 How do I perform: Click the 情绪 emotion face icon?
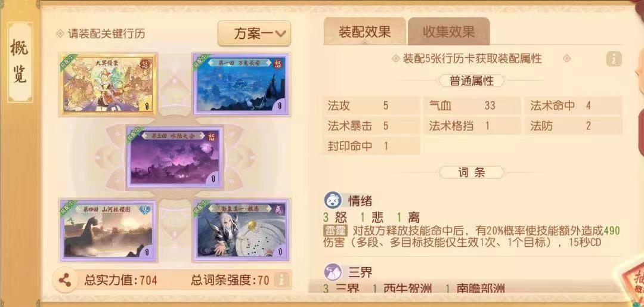[333, 201]
